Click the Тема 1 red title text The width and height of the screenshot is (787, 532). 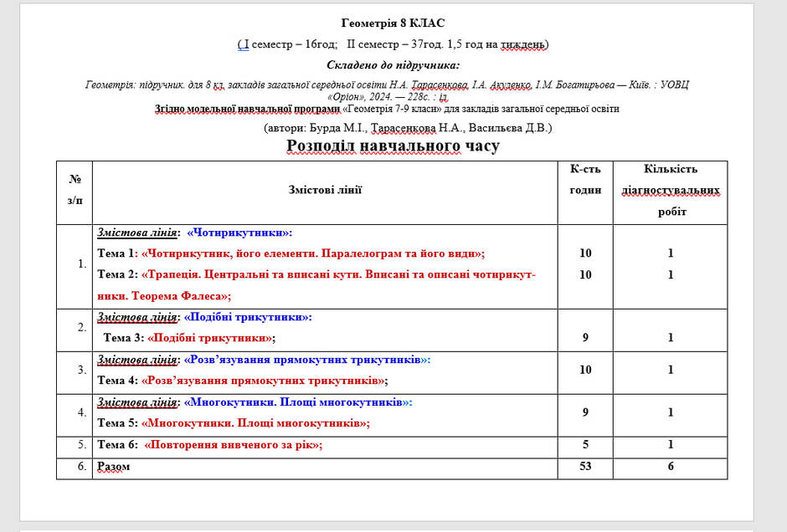313,253
